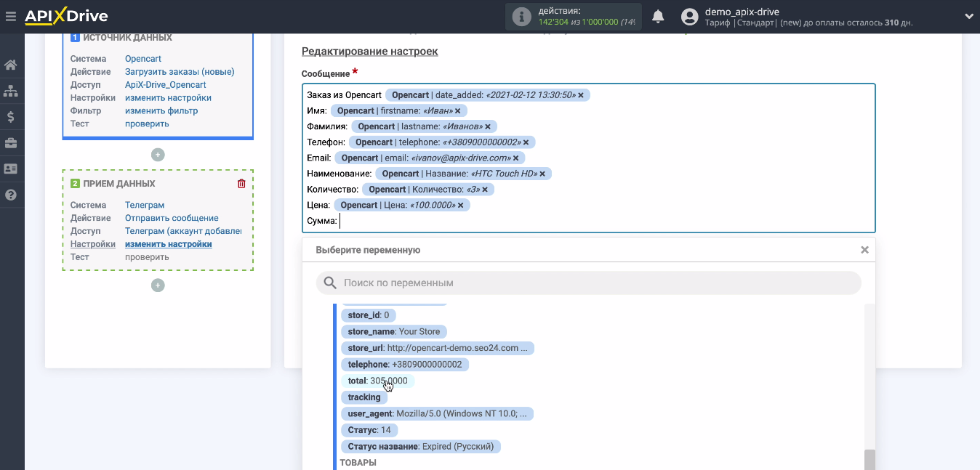The image size is (980, 470).
Task: Open Загрузить заказы (новые) action link
Action: (180, 72)
